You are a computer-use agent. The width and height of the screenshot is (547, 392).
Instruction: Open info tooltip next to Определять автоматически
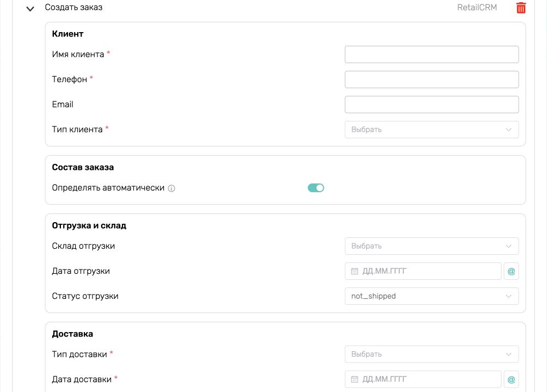(x=171, y=188)
